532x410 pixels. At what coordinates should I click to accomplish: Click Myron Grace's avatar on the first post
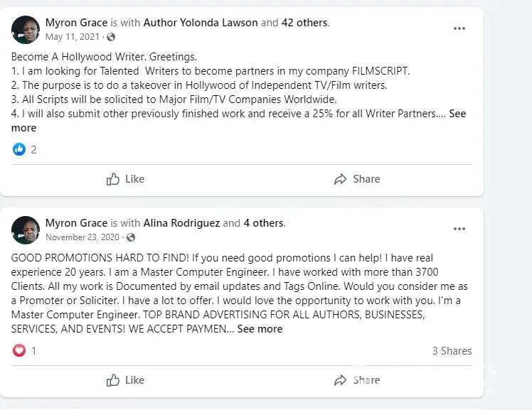26,29
